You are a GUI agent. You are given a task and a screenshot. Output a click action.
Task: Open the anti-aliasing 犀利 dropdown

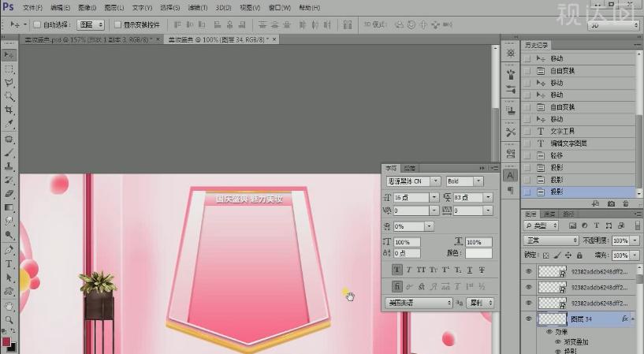481,303
